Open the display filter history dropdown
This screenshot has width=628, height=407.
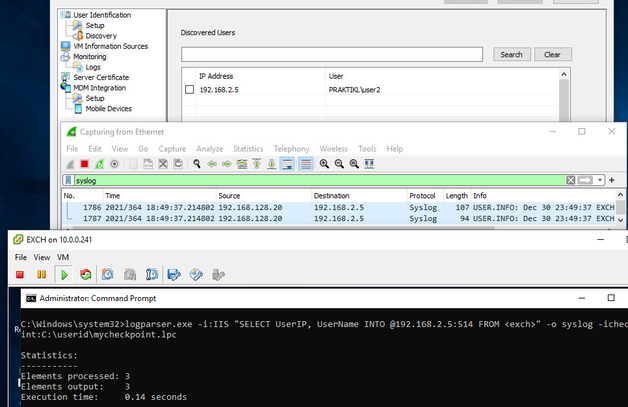[600, 181]
